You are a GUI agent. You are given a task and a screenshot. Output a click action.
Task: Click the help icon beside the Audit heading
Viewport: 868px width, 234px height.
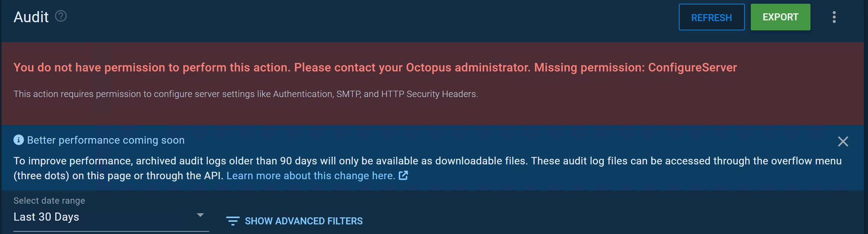pyautogui.click(x=60, y=16)
